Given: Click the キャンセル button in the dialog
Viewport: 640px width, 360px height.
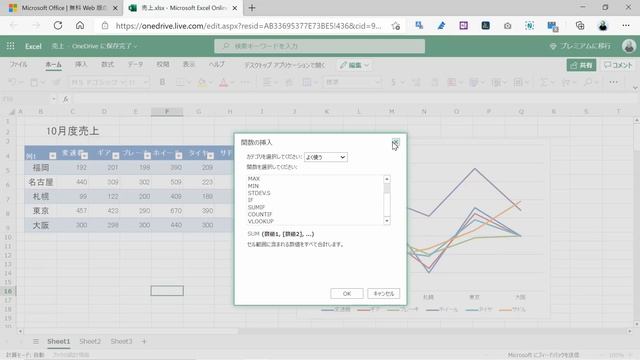Looking at the screenshot, I should click(383, 293).
